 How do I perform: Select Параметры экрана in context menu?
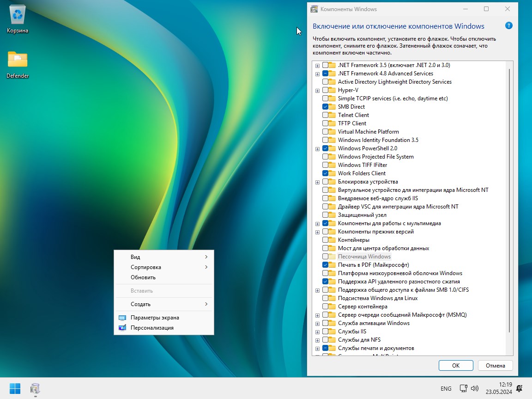[x=164, y=318]
